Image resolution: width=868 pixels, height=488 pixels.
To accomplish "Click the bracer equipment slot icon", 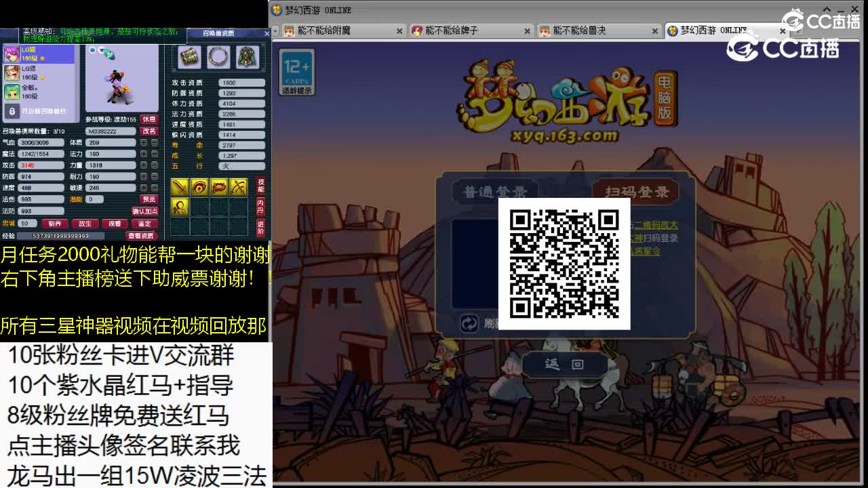I will point(189,58).
